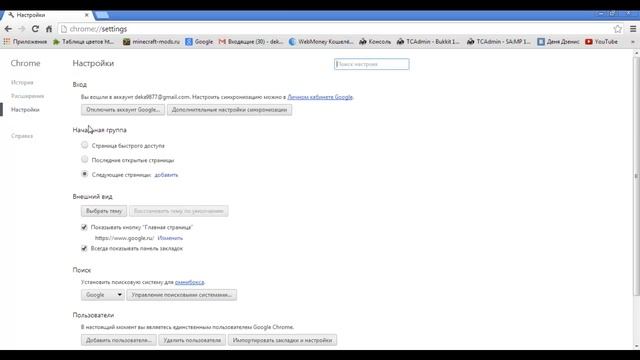This screenshot has height=360, width=640.
Task: Open the YouTube bookmark
Action: point(601,42)
